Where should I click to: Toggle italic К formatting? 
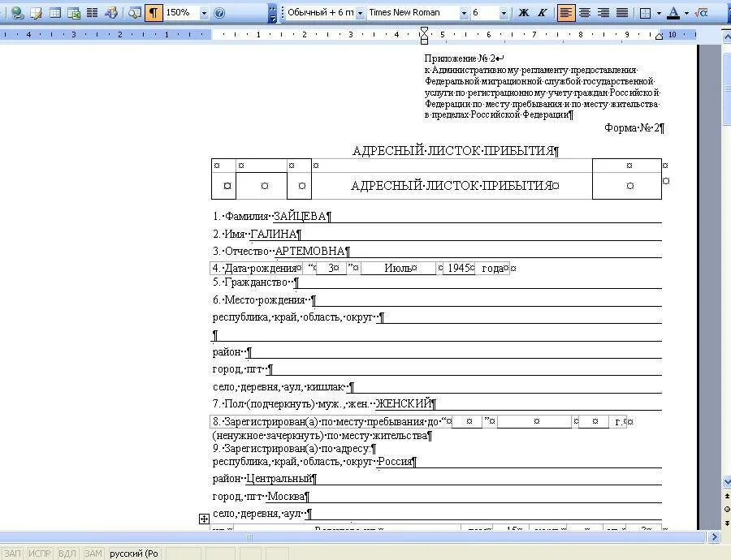(x=542, y=12)
